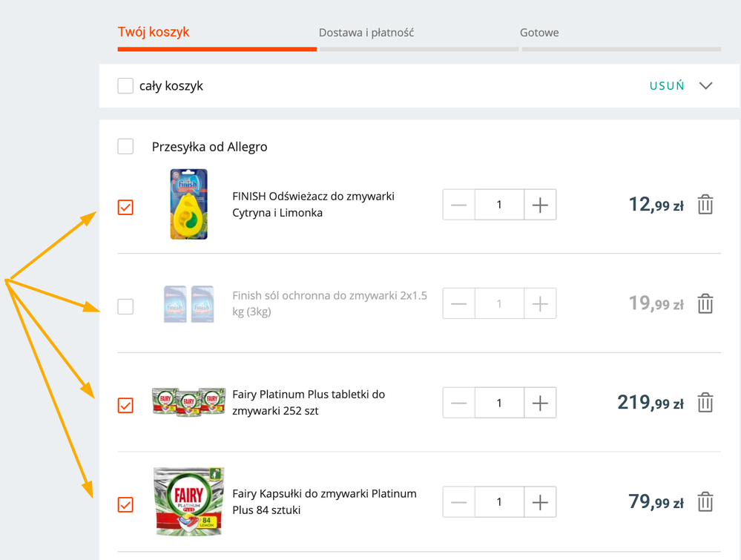
Task: Click Fairy Kapsułki 84 sztuki thumbnail
Action: tap(188, 501)
